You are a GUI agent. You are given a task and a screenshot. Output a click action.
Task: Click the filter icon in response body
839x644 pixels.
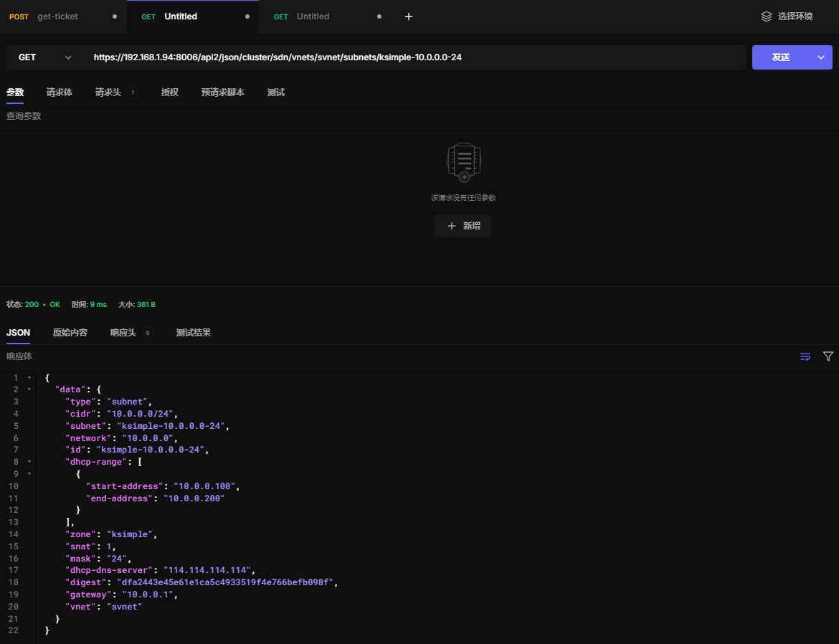pyautogui.click(x=828, y=356)
